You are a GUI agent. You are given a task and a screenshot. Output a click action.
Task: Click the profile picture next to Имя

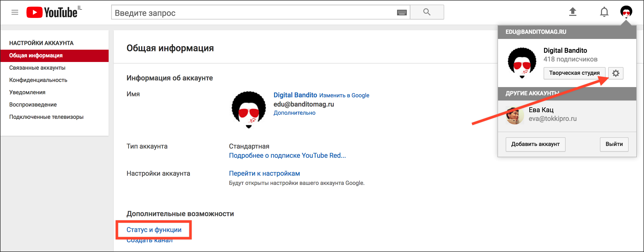tap(248, 110)
